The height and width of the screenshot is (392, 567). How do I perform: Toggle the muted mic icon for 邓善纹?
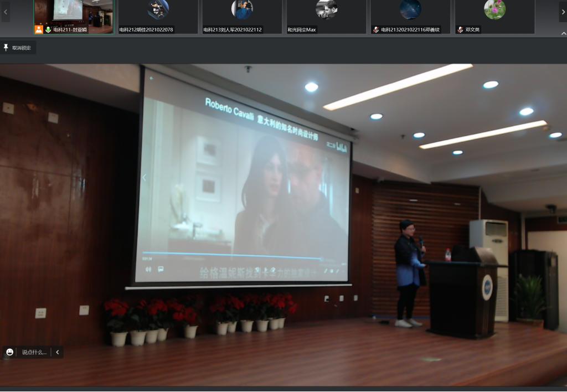376,29
